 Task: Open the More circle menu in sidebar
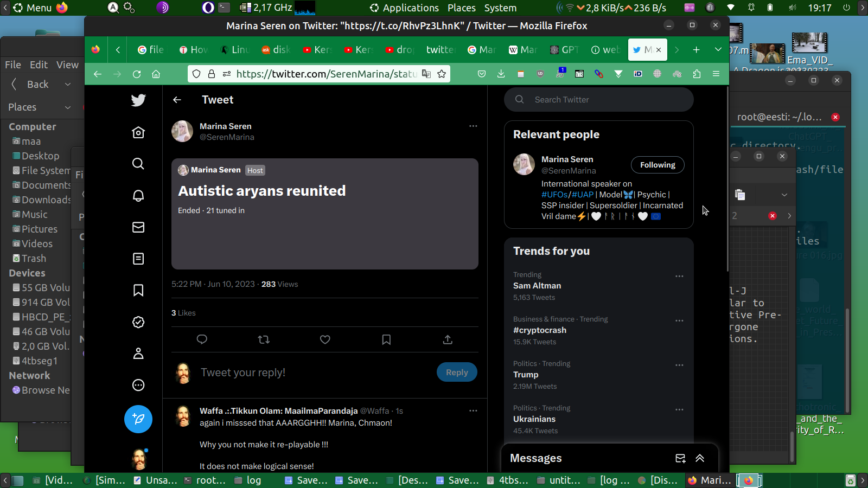[x=138, y=385]
